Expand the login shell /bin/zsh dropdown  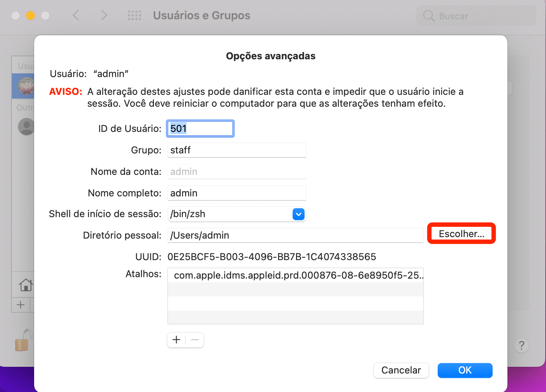[x=298, y=214]
